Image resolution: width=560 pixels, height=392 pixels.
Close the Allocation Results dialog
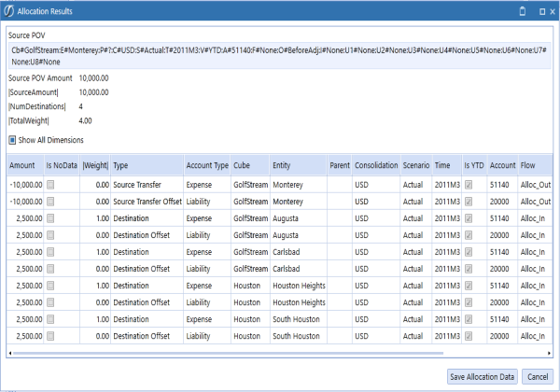[551, 10]
